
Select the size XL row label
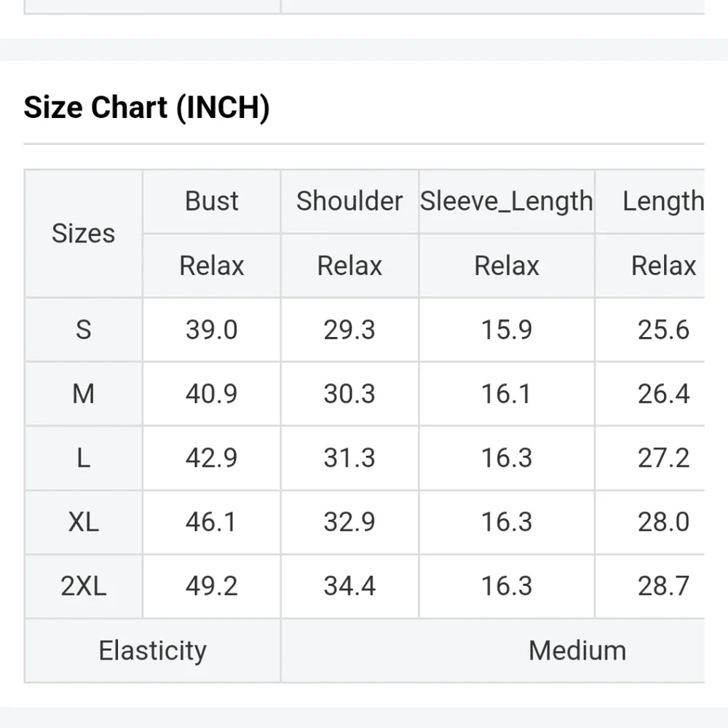pyautogui.click(x=83, y=522)
